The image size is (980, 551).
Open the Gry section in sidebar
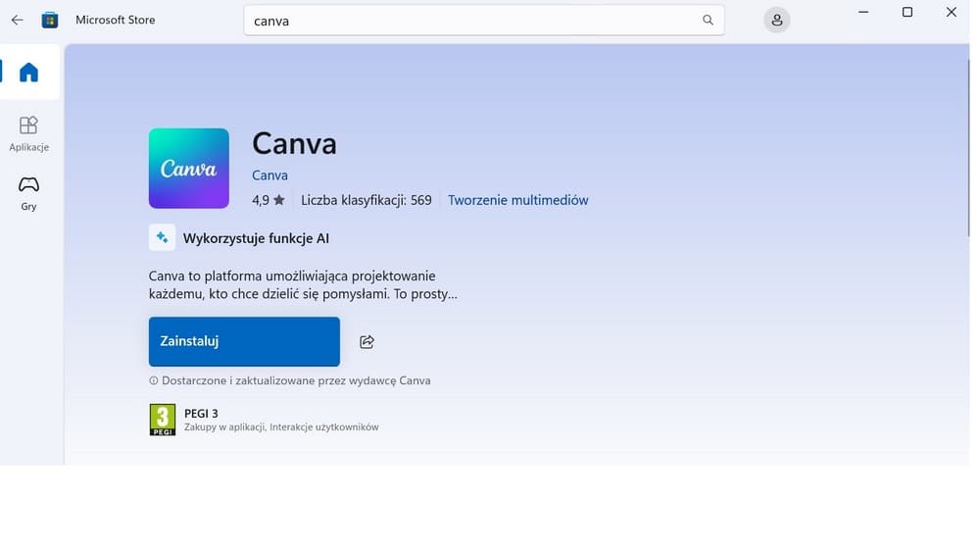pos(28,193)
